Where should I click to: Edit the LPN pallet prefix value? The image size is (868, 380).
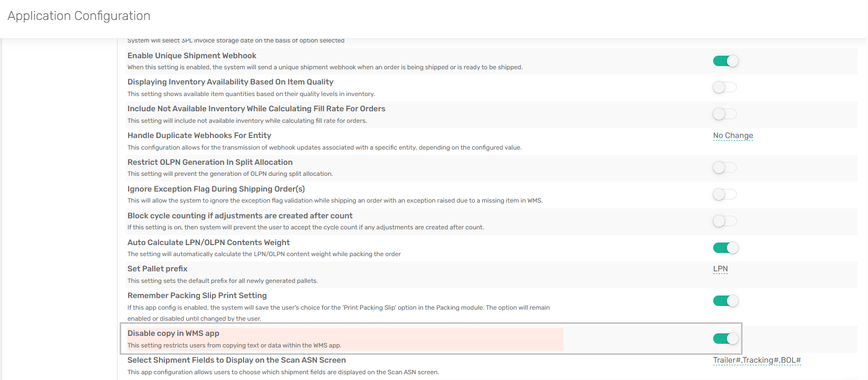click(x=720, y=269)
